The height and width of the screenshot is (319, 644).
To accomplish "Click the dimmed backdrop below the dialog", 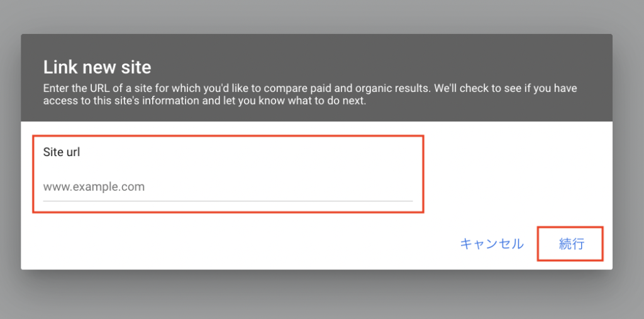I will [x=314, y=296].
